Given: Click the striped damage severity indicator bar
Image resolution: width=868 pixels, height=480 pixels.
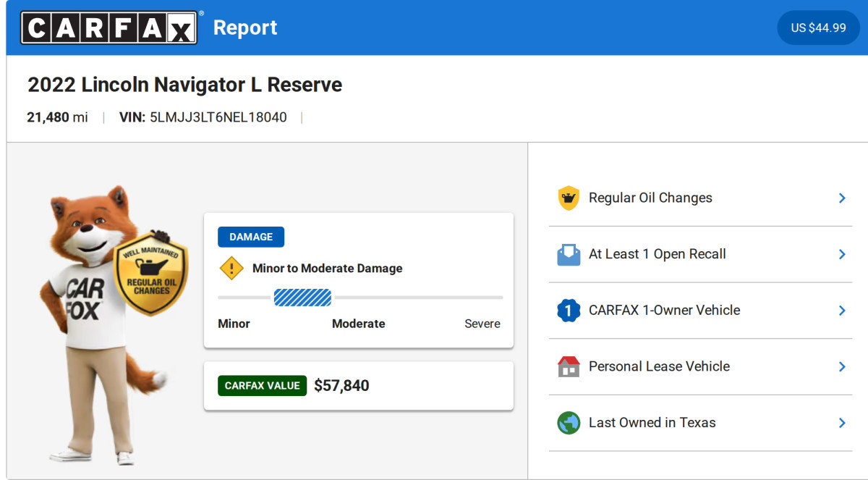Looking at the screenshot, I should [302, 298].
